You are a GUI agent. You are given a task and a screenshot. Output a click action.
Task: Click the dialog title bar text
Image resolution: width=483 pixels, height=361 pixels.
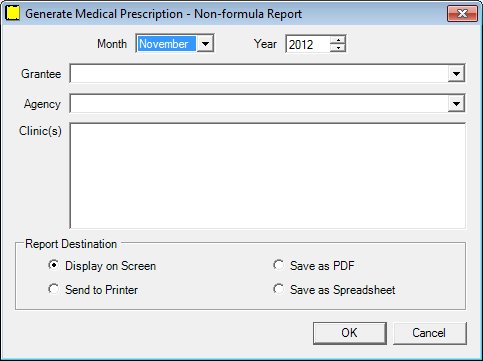pos(163,14)
